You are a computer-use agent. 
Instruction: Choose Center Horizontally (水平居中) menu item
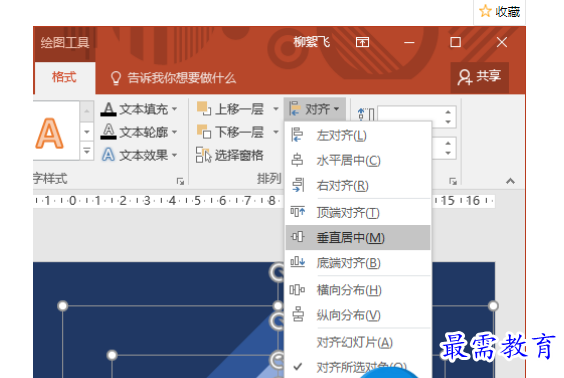358,160
